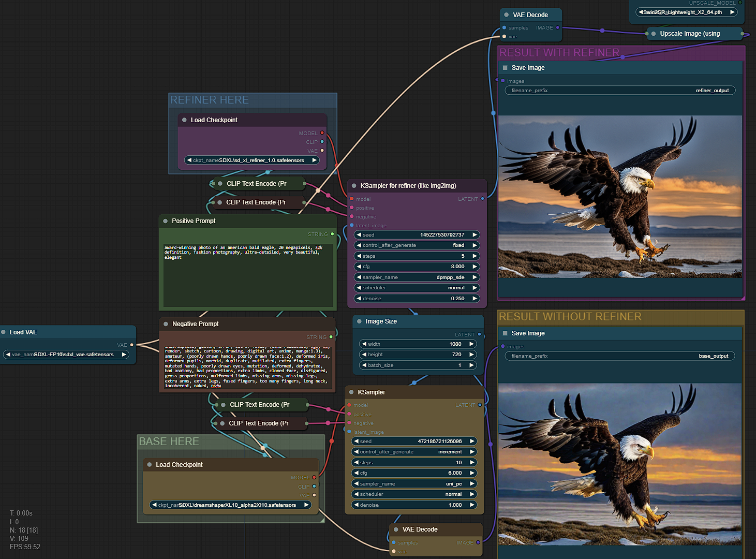The height and width of the screenshot is (559, 756).
Task: Toggle collapse dot of Load Checkpoint in BASE group
Action: point(150,465)
